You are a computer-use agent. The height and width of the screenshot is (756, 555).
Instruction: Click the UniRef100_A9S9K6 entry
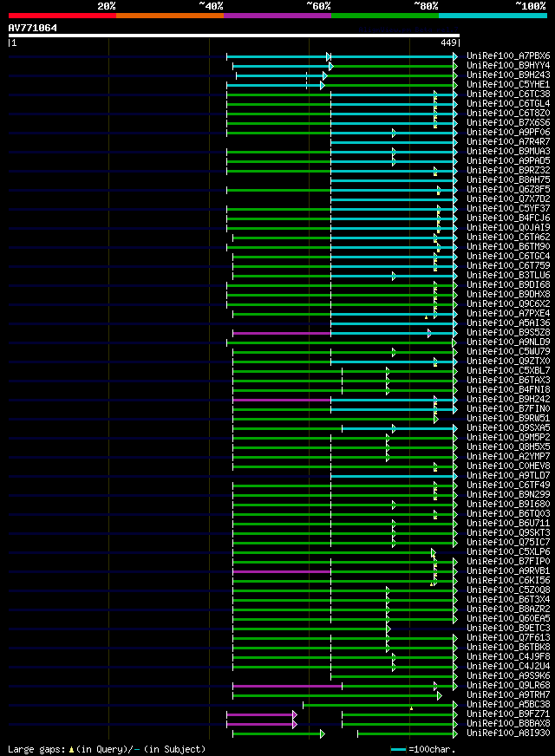pyautogui.click(x=508, y=676)
